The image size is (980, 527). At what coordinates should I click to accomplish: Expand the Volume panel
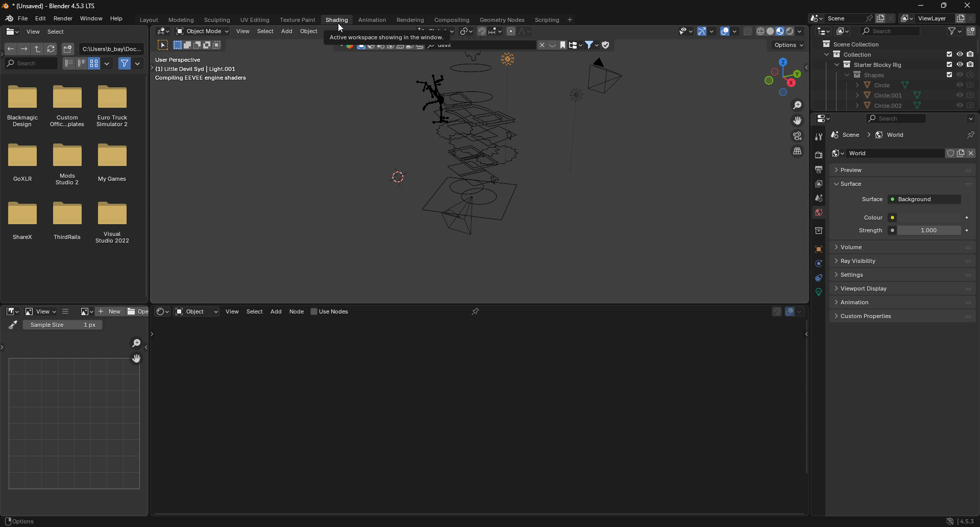coord(851,247)
